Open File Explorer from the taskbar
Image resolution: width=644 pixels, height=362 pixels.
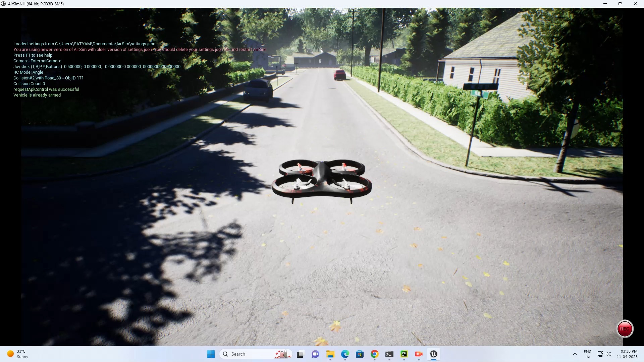point(330,354)
